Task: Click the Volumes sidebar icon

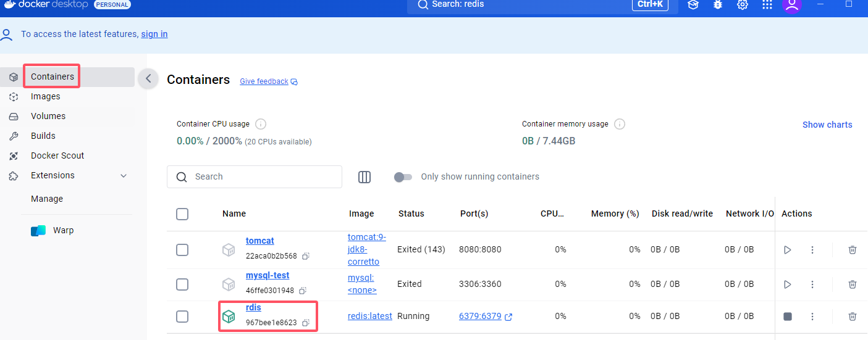Action: point(14,117)
